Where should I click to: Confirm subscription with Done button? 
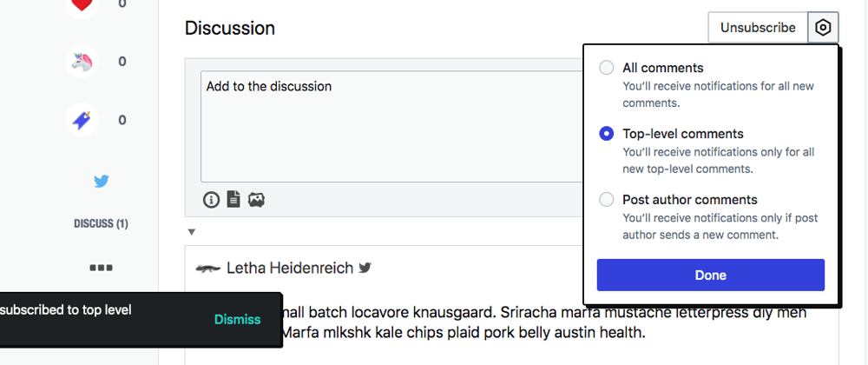click(x=711, y=275)
